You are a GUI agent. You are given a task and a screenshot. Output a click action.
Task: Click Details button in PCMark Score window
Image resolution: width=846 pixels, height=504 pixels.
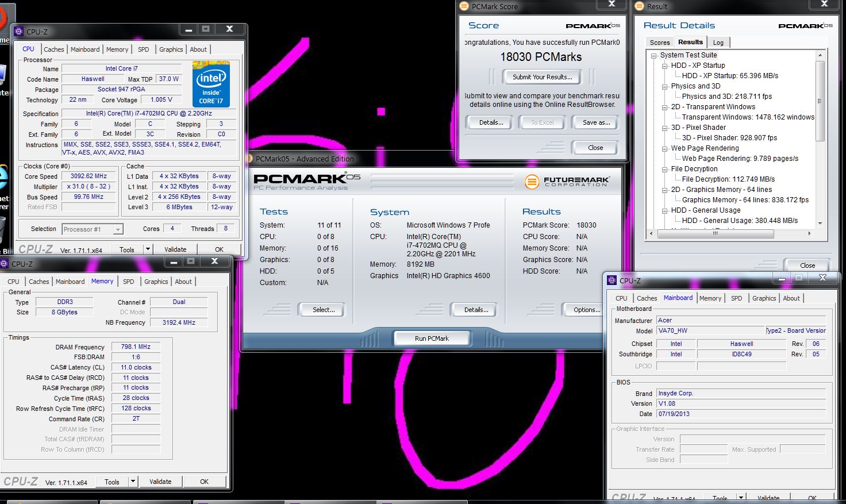[x=491, y=122]
